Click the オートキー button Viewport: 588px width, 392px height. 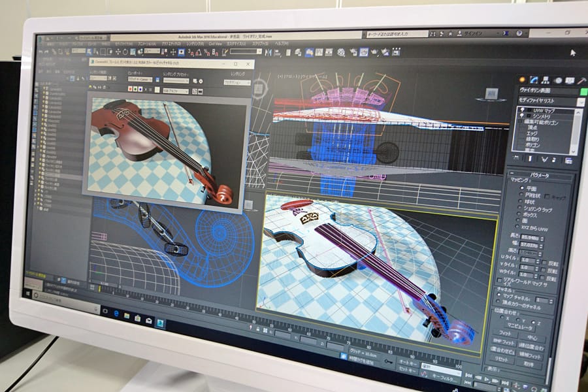coord(408,363)
